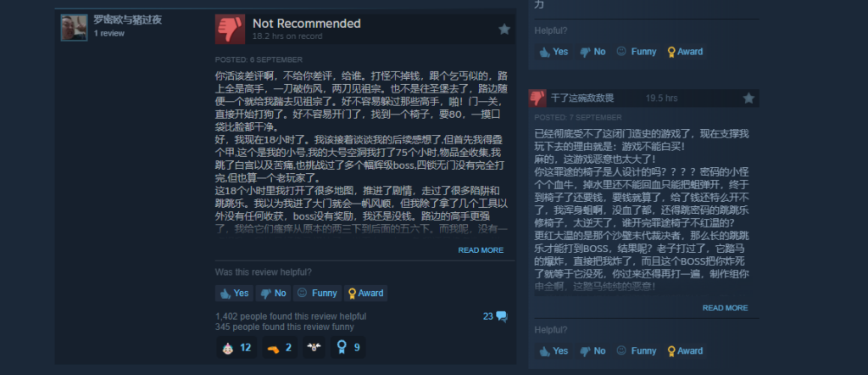Viewport: 868px width, 375px height.
Task: Open profile of reviewer 干了这碗敌敌畏
Action: point(581,98)
